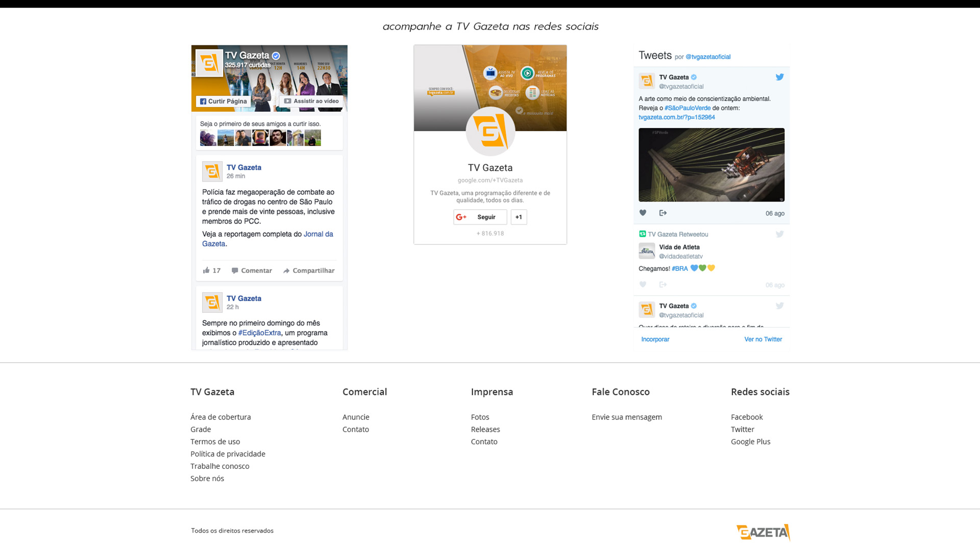980x551 pixels.
Task: Like the megaoperação post with 17 likes
Action: pyautogui.click(x=211, y=270)
